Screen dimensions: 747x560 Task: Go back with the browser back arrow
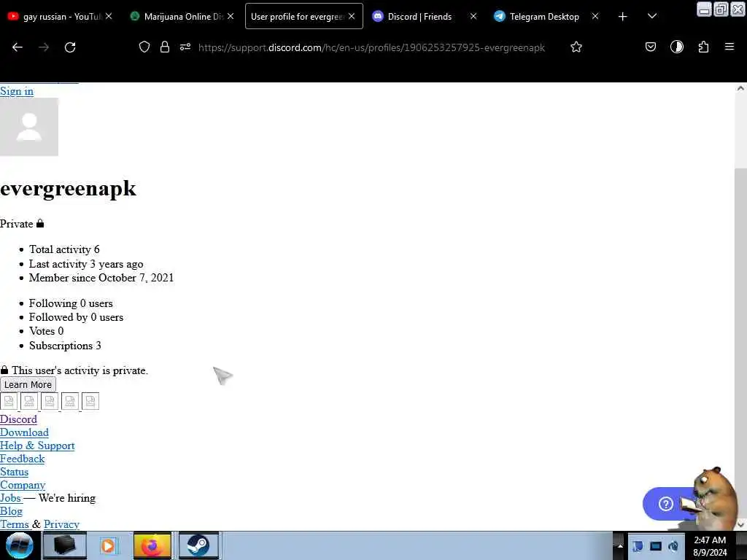(18, 47)
